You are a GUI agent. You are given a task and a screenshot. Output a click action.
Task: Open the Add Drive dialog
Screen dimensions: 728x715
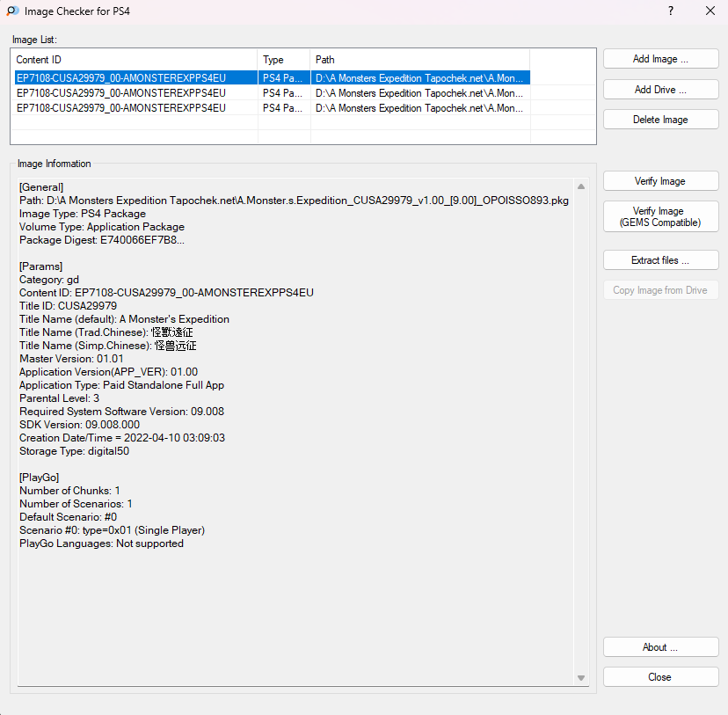point(660,90)
